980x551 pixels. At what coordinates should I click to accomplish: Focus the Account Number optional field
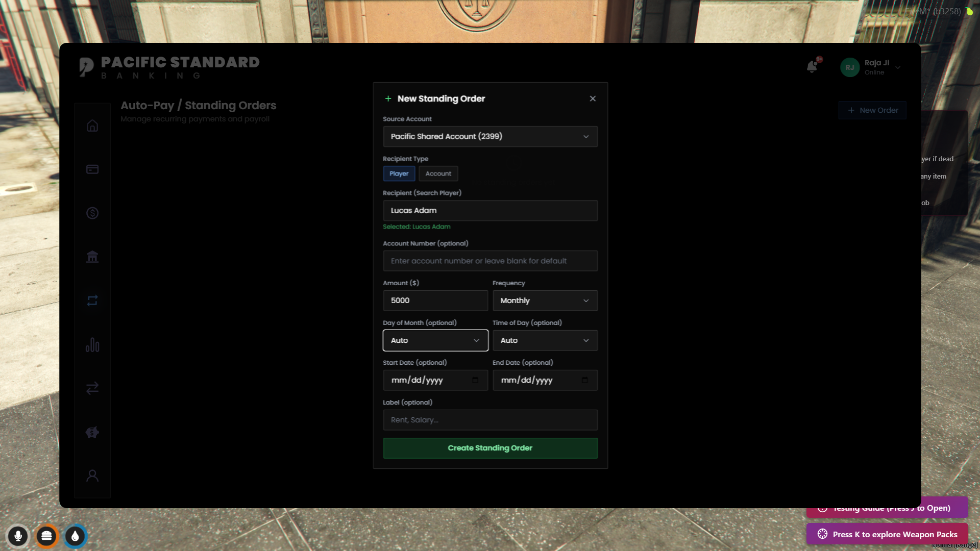pyautogui.click(x=490, y=261)
